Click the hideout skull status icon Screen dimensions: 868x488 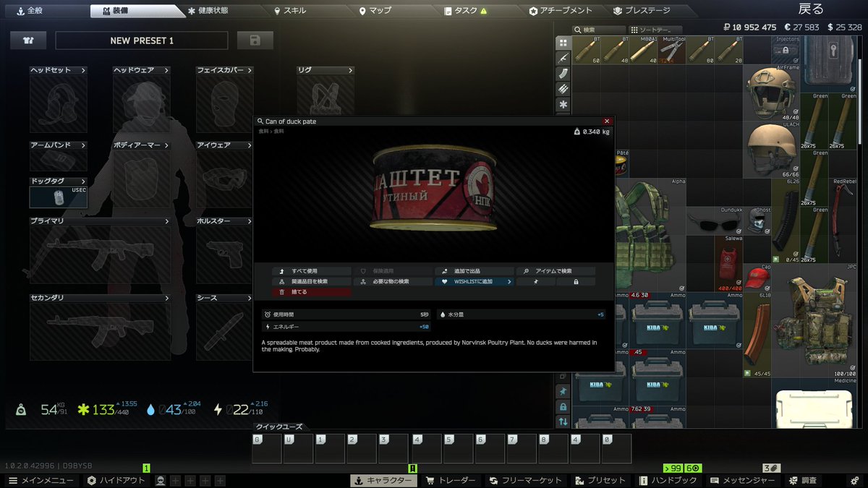(x=161, y=481)
